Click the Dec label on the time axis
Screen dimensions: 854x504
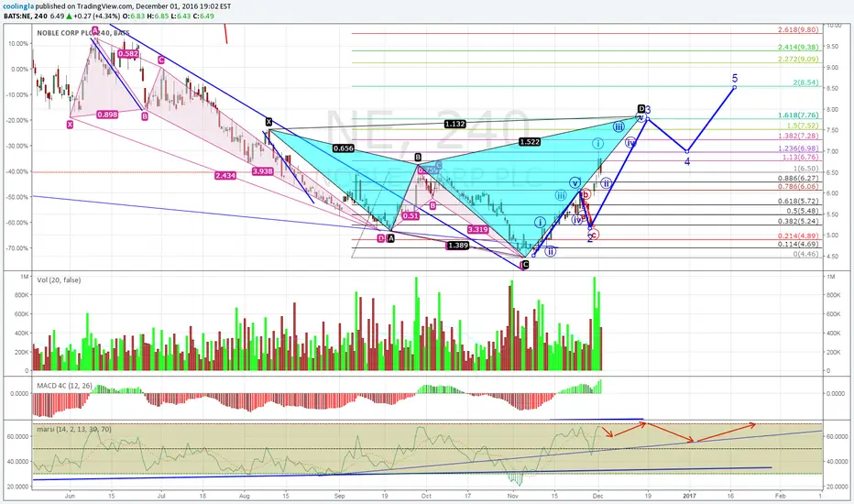point(598,496)
